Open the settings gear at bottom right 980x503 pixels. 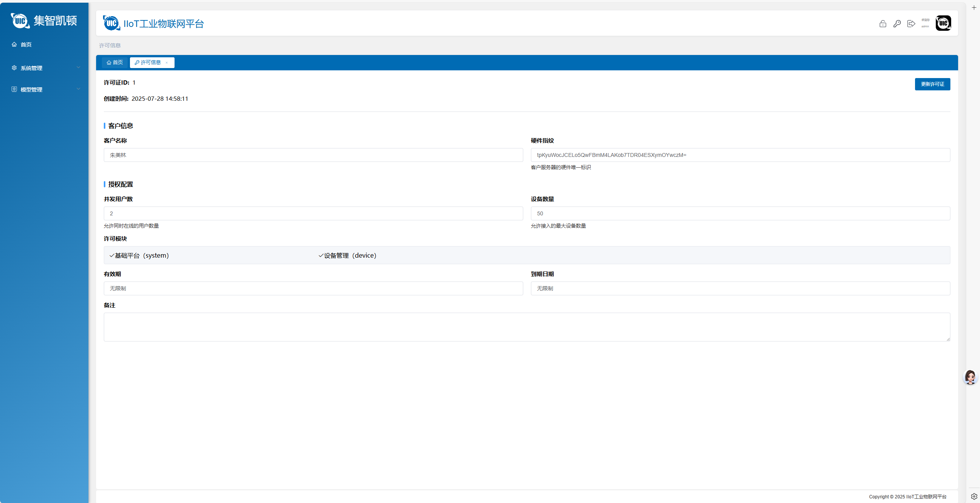click(974, 496)
